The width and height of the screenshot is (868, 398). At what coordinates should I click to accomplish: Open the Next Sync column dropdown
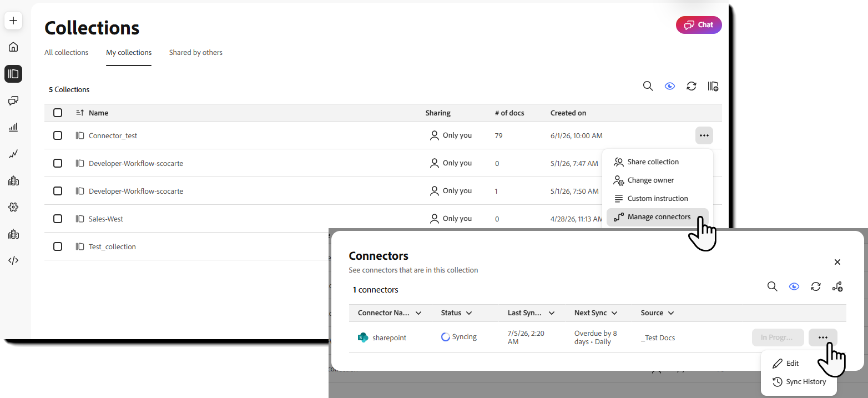[x=614, y=313]
